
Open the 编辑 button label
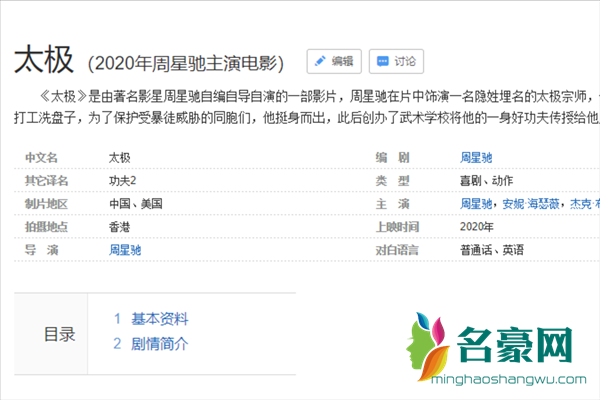(x=342, y=61)
